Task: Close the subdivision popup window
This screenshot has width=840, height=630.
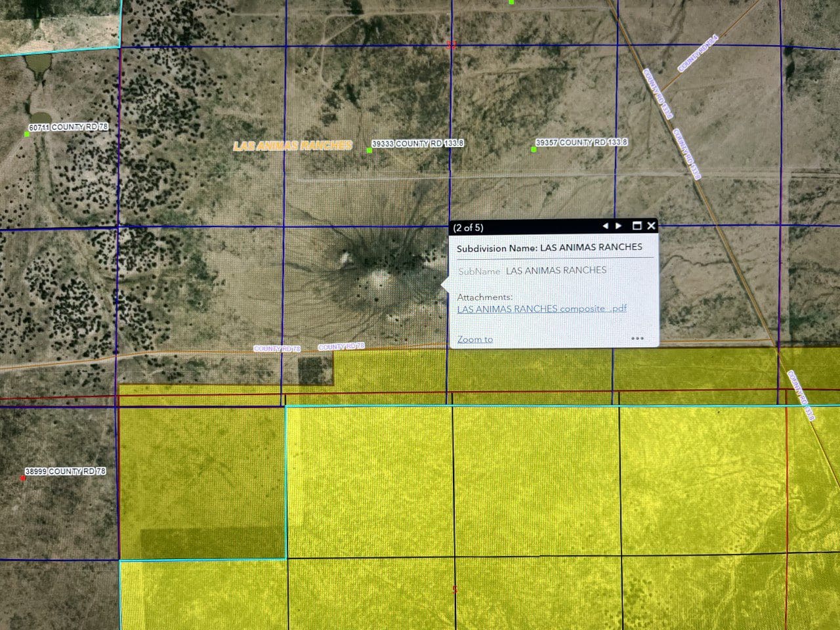Action: click(650, 226)
